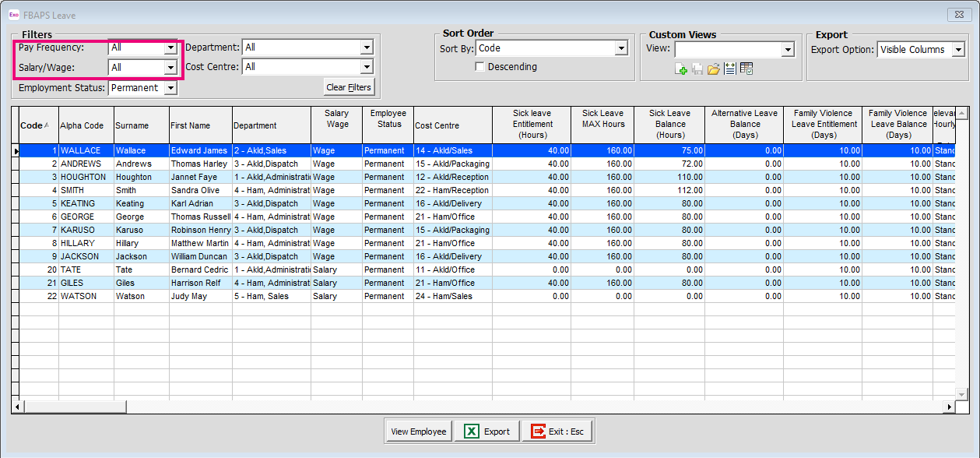
Task: Click the Excel icon on the Export button
Action: (471, 431)
